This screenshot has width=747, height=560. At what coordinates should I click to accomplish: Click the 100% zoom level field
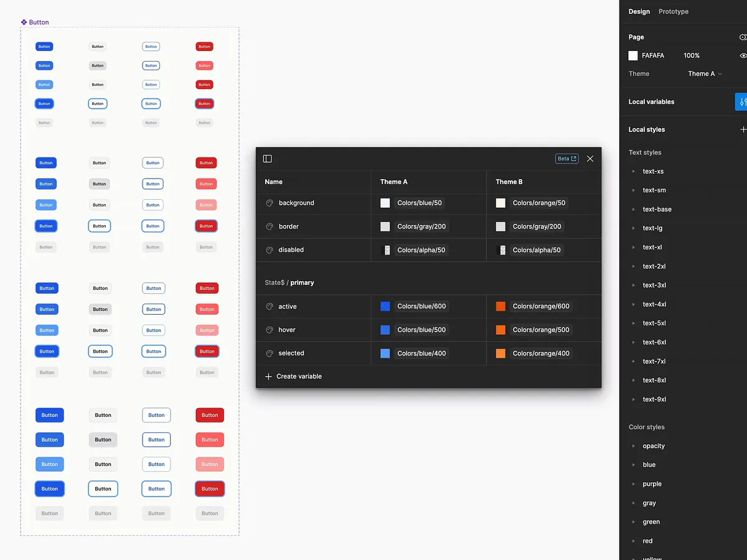tap(692, 55)
